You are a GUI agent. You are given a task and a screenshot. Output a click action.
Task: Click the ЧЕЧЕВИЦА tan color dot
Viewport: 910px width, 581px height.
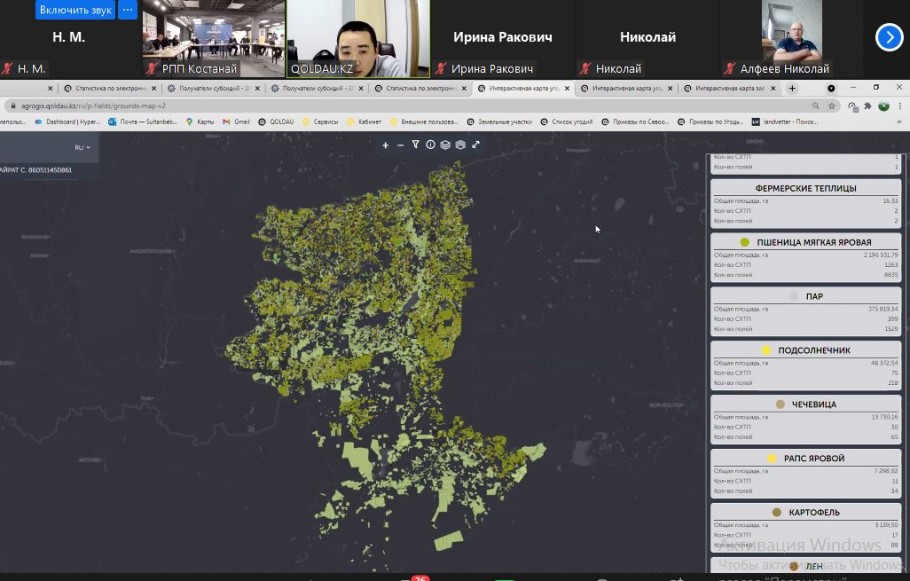780,404
